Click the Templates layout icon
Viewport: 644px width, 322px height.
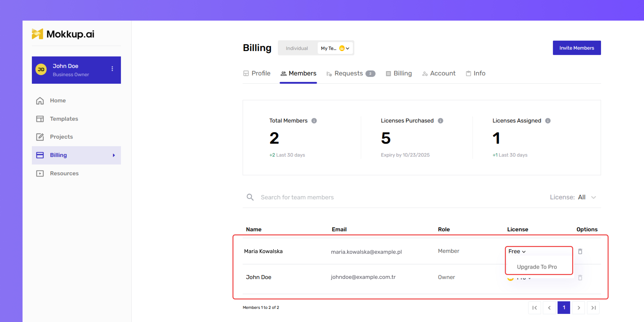pos(40,119)
